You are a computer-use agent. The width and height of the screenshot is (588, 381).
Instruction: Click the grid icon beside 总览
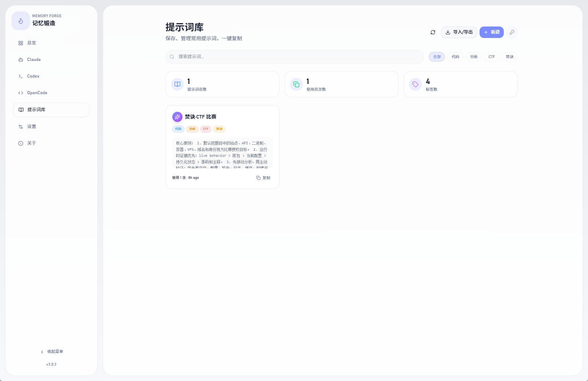click(21, 43)
